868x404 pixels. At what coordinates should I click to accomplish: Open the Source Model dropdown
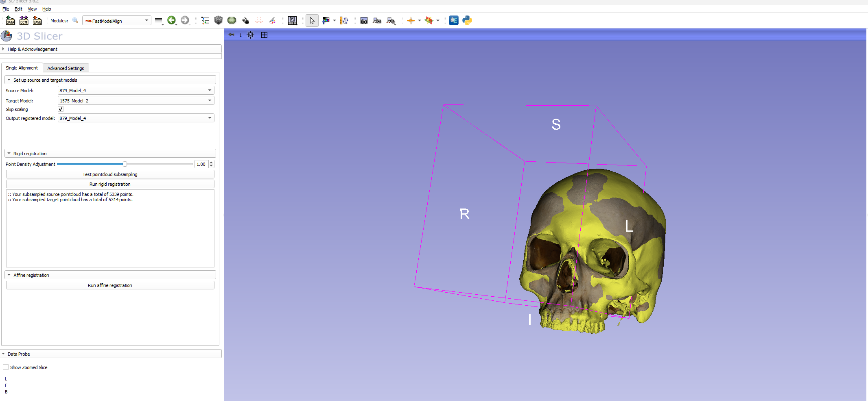(136, 91)
